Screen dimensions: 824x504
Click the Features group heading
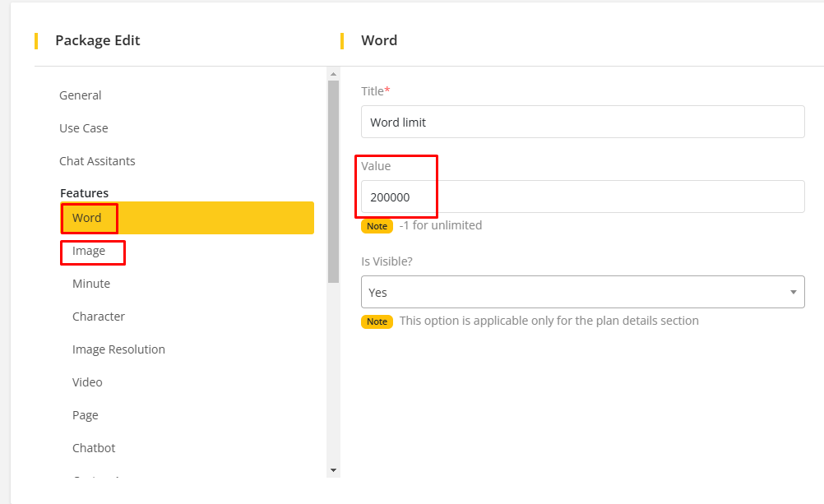tap(84, 193)
